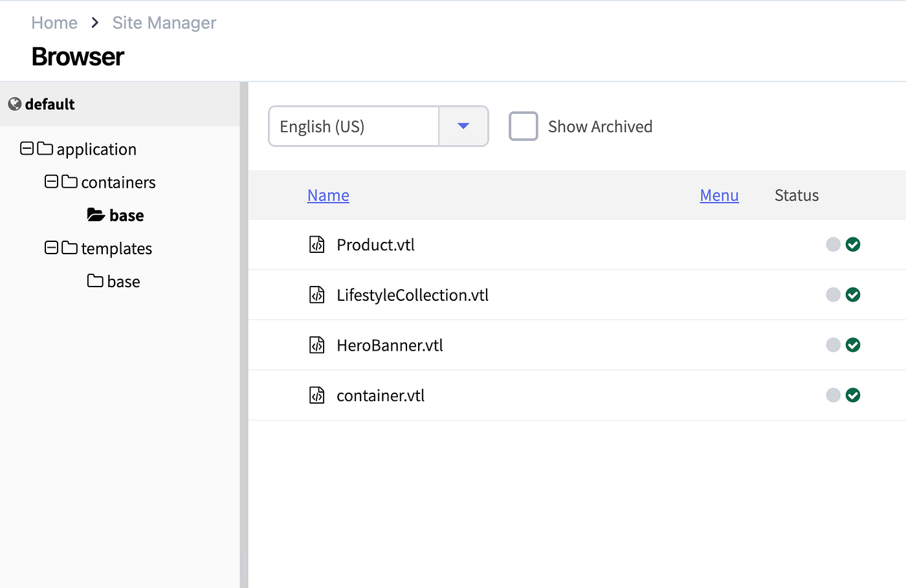
Task: Collapse the containers tree node
Action: (x=51, y=182)
